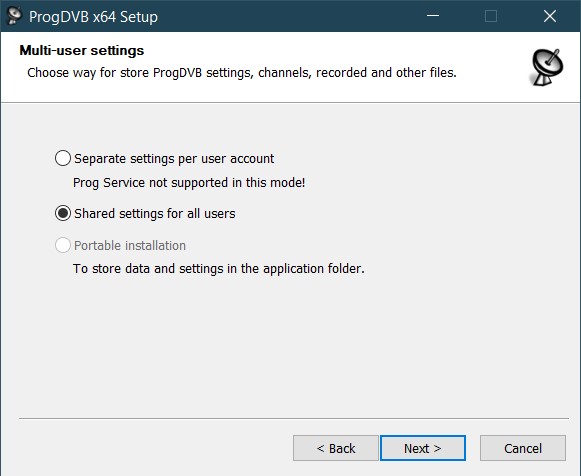Go back with the Back button
581x476 pixels.
click(336, 448)
